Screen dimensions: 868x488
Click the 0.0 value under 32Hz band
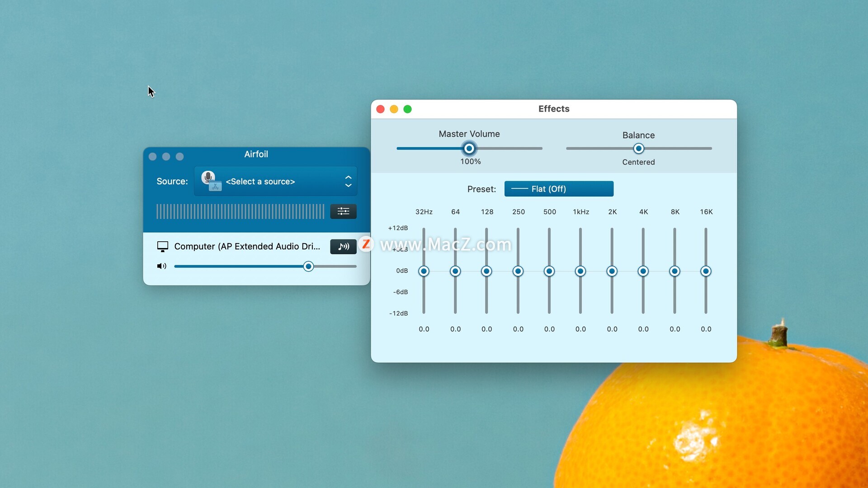pos(424,329)
